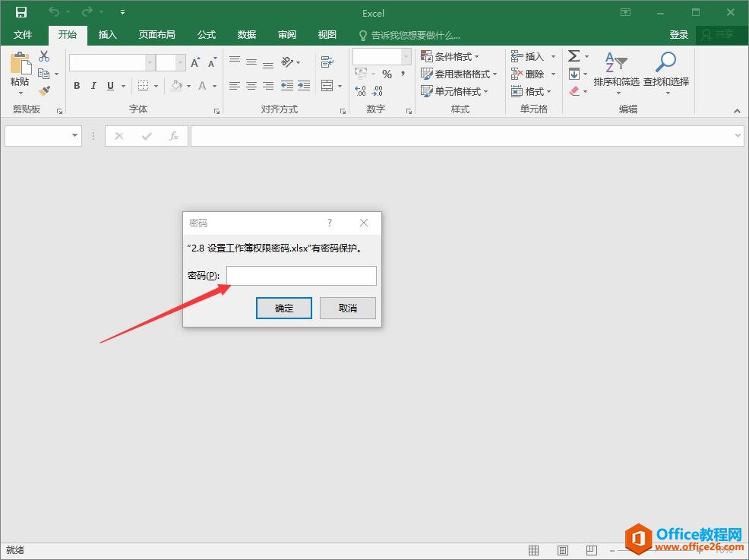Click inside the 密码 password input field
This screenshot has width=749, height=560.
[x=300, y=275]
